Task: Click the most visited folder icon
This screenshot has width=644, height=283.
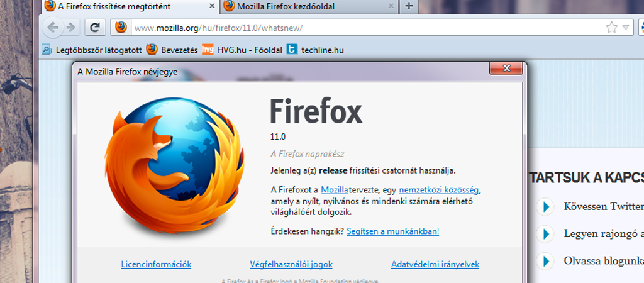Action: [x=47, y=50]
